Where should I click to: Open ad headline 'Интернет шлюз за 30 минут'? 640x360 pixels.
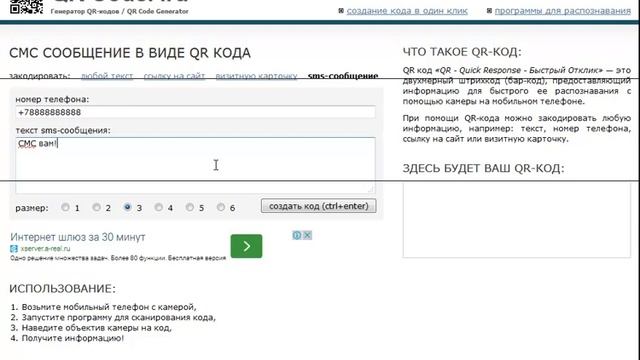[x=78, y=237]
